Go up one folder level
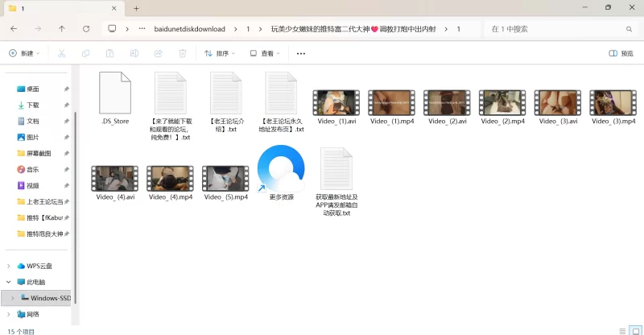This screenshot has height=335, width=644. point(62,28)
